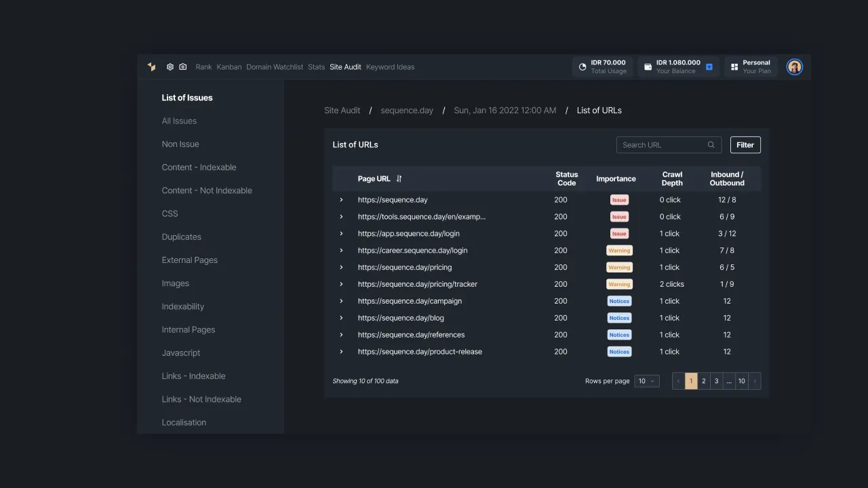Screen dimensions: 868x488
Task: Select the Site Audit tab
Action: pyautogui.click(x=345, y=67)
